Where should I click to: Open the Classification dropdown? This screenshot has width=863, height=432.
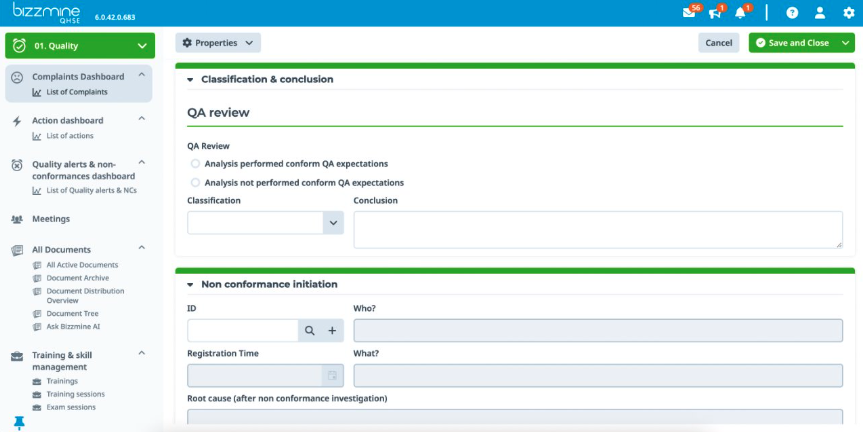333,223
